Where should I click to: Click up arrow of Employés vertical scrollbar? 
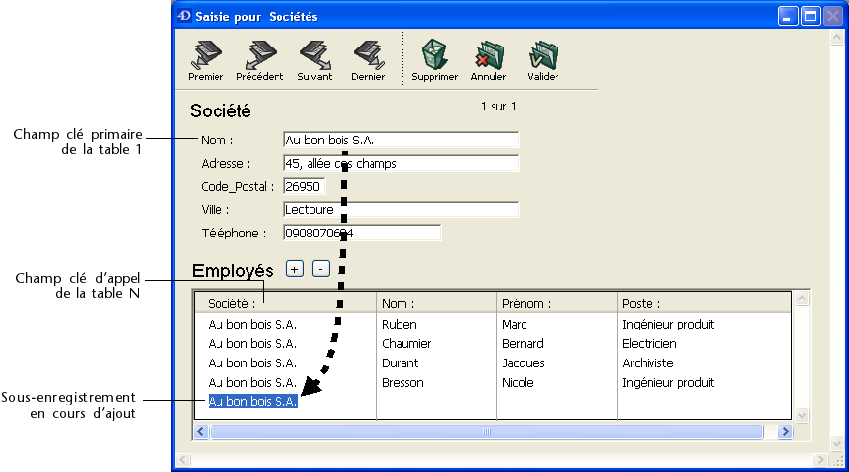[802, 298]
